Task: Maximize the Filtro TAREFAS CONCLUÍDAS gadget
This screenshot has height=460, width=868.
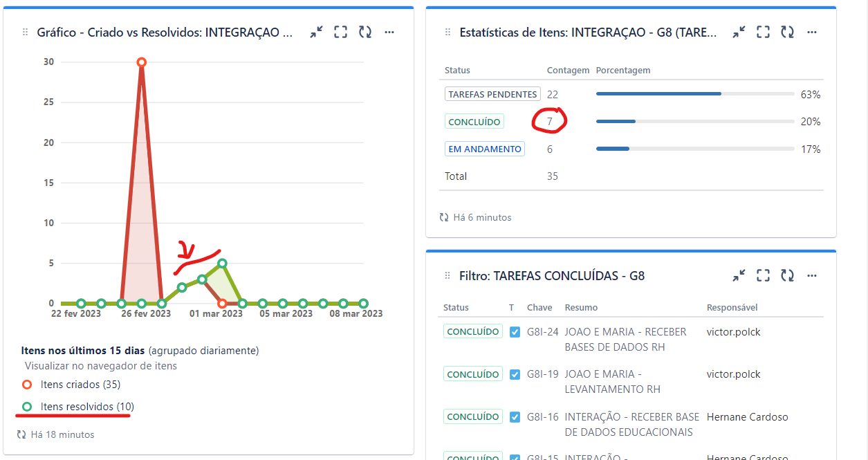Action: pyautogui.click(x=763, y=275)
